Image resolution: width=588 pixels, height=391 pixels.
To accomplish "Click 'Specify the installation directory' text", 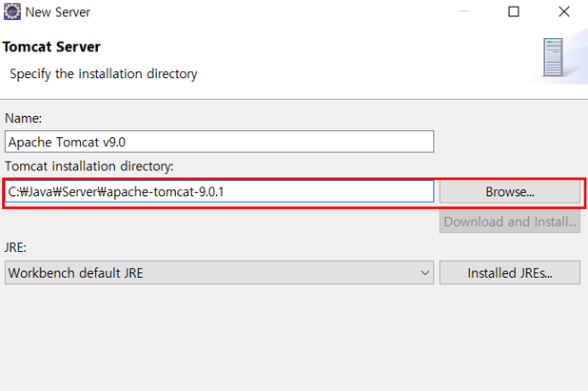I will (104, 74).
